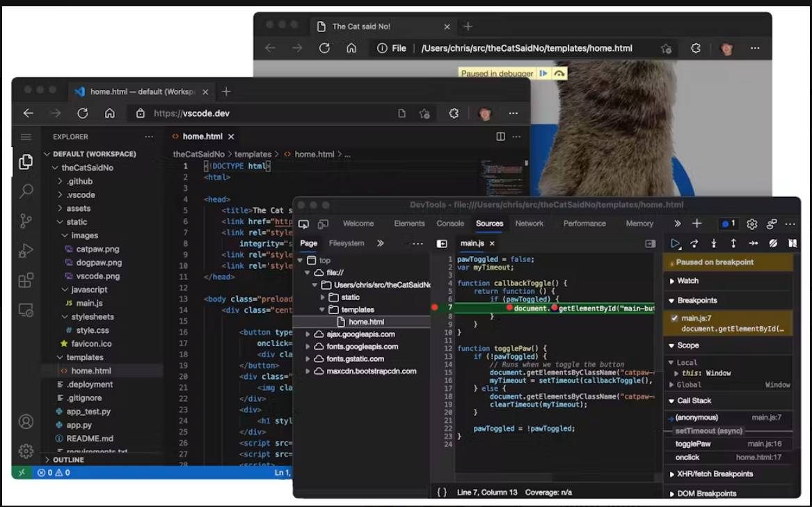812x507 pixels.
Task: Click the home.html file path address bar
Action: pos(523,48)
